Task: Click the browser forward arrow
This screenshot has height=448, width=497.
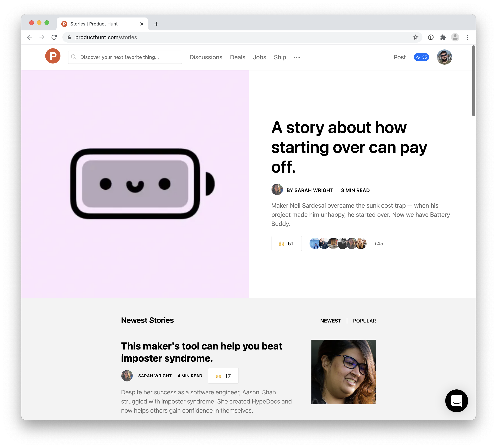Action: click(42, 37)
